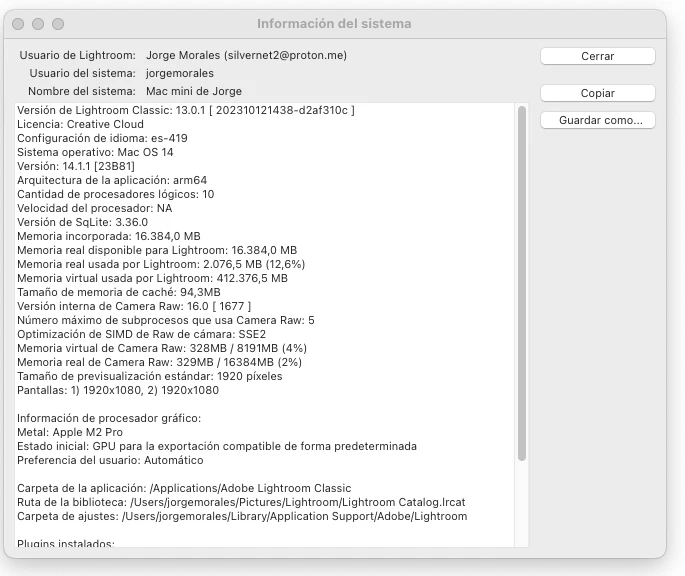
Task: Click the system user jorgemorales value
Action: tap(180, 73)
